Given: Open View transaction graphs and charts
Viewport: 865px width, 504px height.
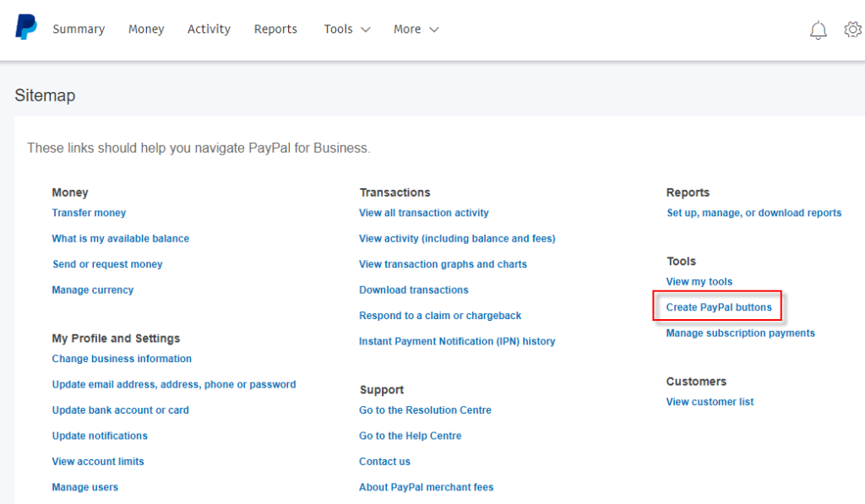Looking at the screenshot, I should [443, 264].
